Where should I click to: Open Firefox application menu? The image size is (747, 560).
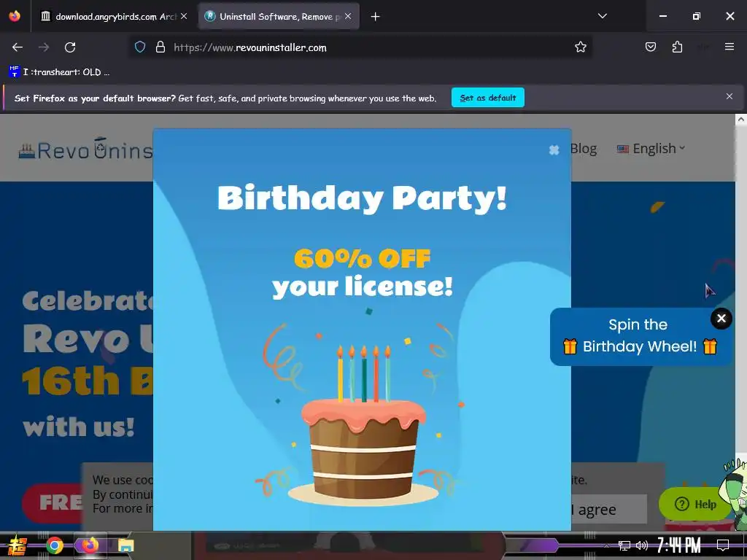point(729,47)
